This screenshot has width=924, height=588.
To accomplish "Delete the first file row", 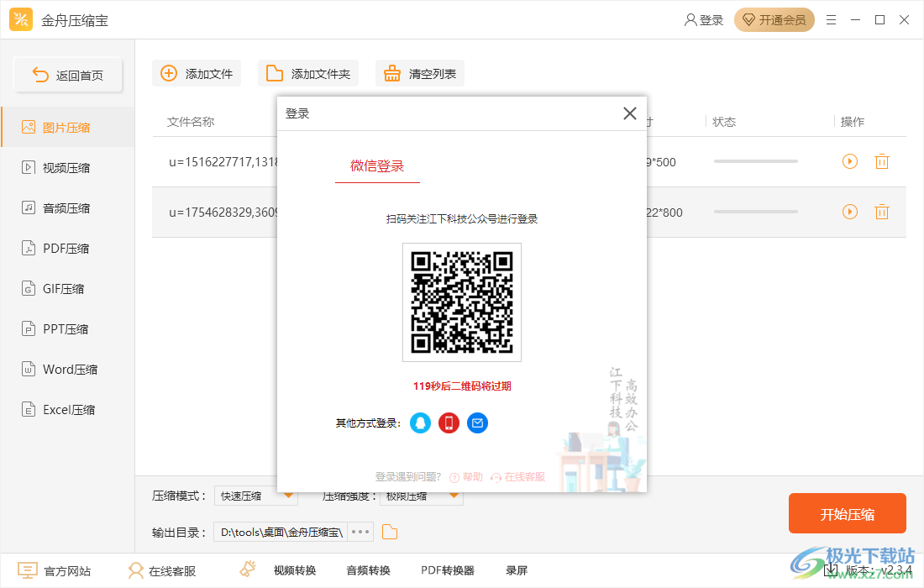I will (x=881, y=161).
